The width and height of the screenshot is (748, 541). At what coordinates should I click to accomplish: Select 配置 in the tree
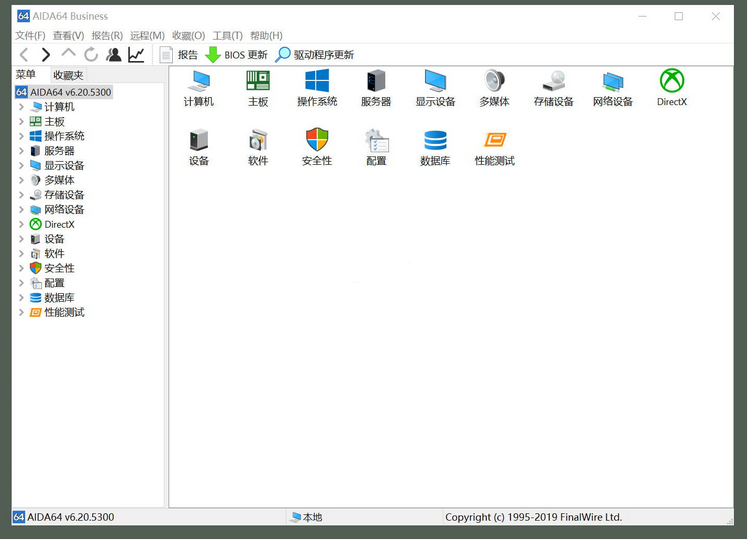pos(54,283)
